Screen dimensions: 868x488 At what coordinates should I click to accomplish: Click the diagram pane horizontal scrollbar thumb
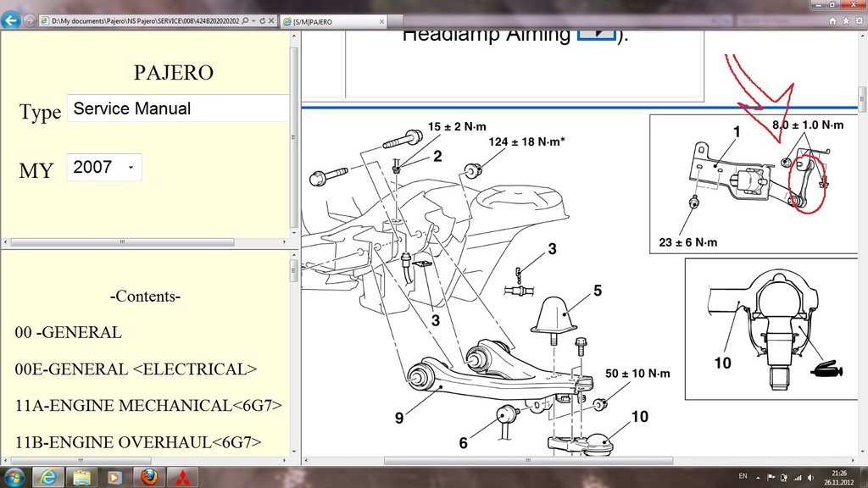pyautogui.click(x=529, y=460)
